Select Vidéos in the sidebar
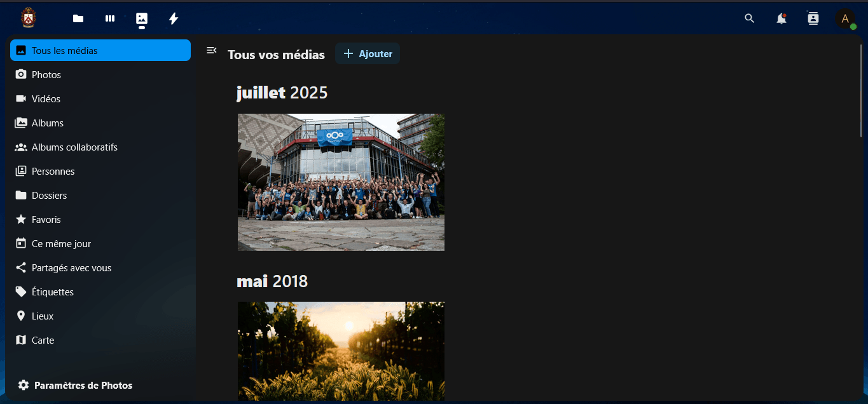The height and width of the screenshot is (404, 868). click(x=100, y=98)
